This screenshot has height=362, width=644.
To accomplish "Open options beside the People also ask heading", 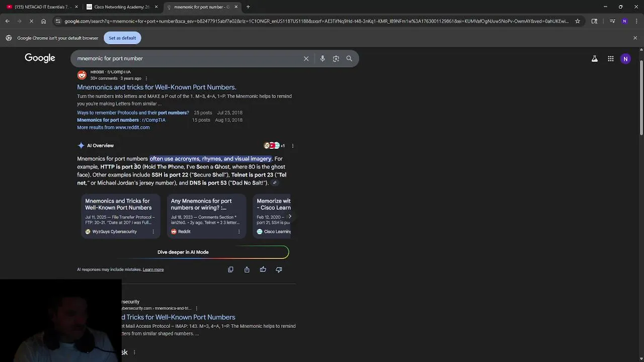I will tap(134, 352).
